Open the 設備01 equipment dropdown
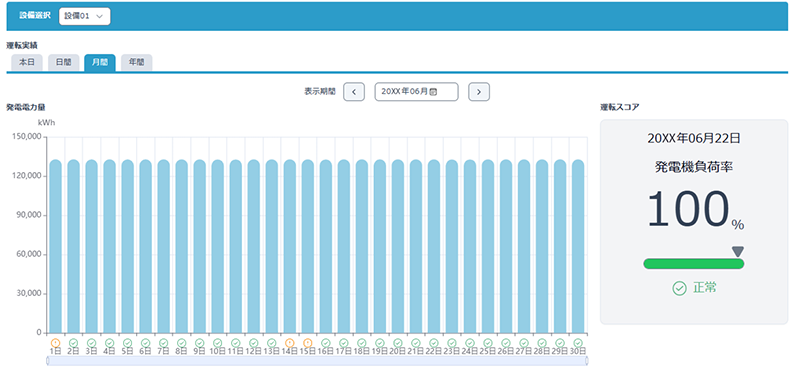This screenshot has height=376, width=800. (84, 16)
